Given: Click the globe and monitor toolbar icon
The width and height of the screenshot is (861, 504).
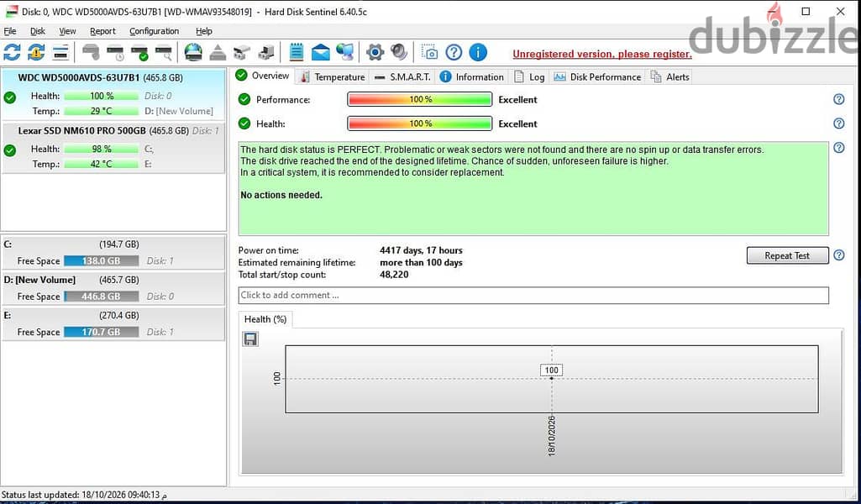Looking at the screenshot, I should pos(345,53).
